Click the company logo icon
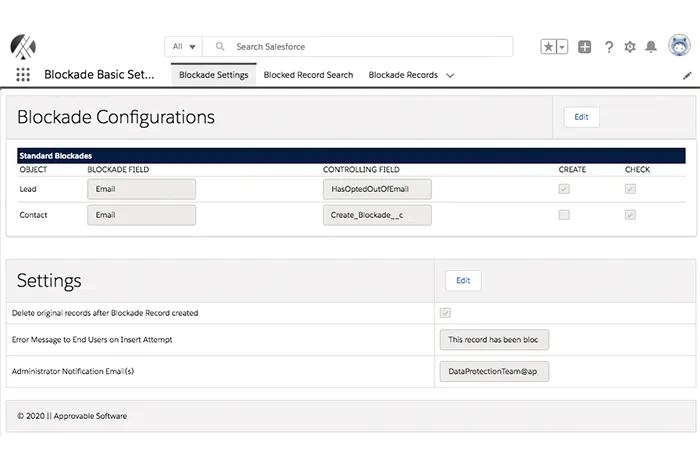This screenshot has width=700, height=467. pyautogui.click(x=23, y=46)
